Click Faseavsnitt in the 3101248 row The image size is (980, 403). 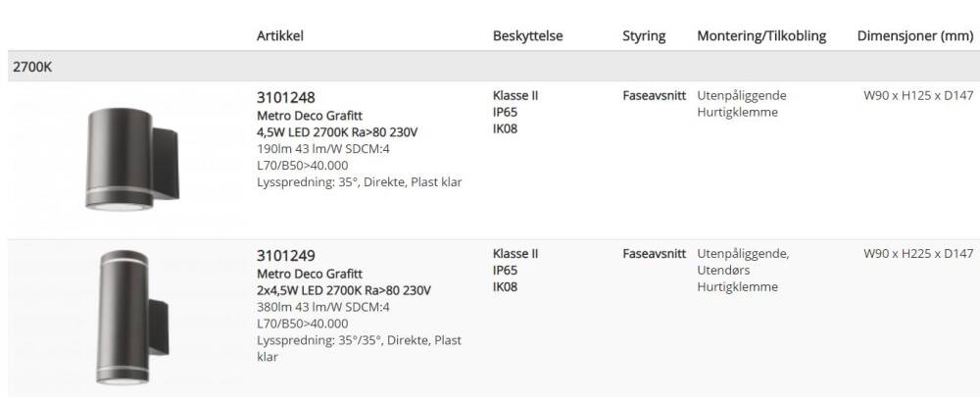654,96
